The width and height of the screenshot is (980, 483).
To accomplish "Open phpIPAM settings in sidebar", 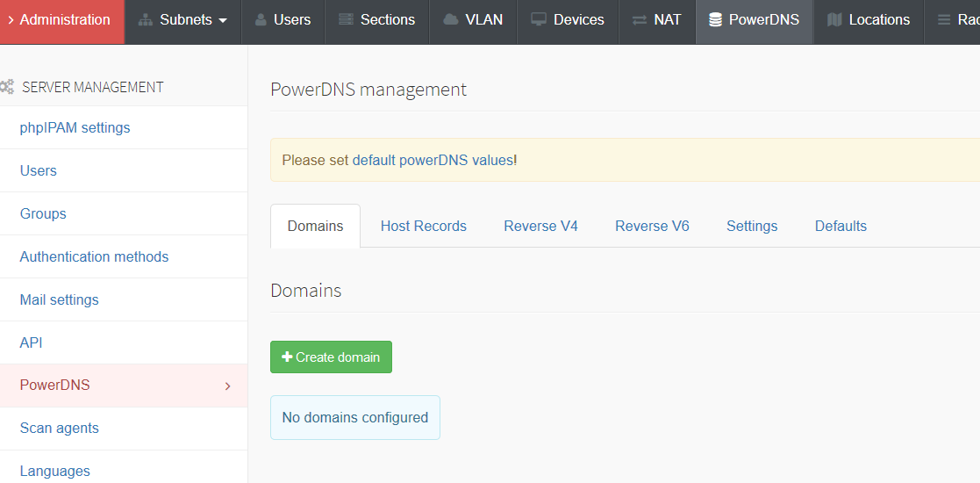I will click(x=75, y=127).
